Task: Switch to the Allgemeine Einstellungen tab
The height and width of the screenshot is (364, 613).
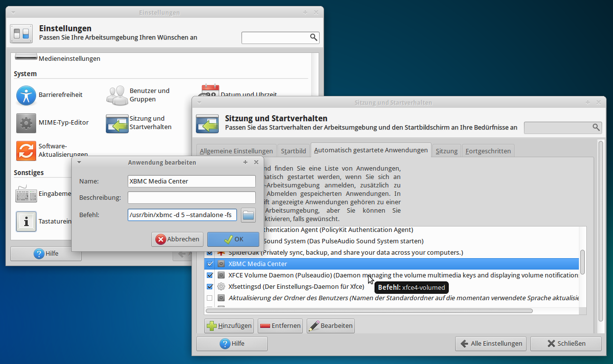Action: tap(236, 151)
